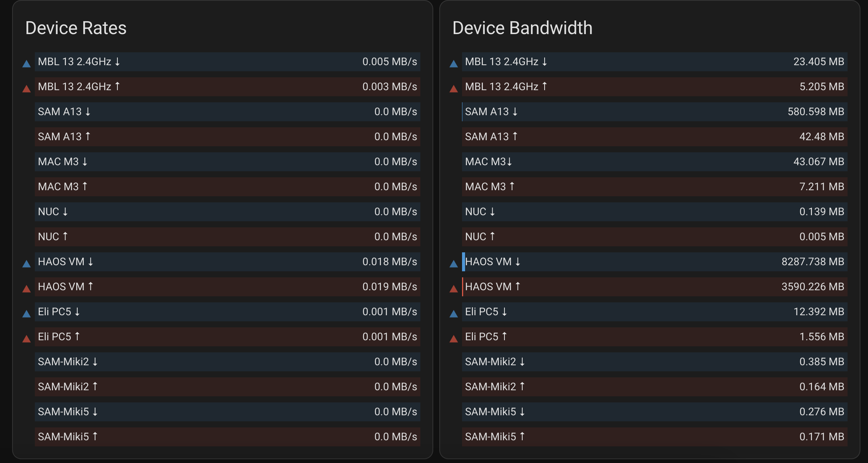Click blue triangle beside Eli PC5 download bandwidth
Image resolution: width=868 pixels, height=463 pixels.
pos(454,314)
